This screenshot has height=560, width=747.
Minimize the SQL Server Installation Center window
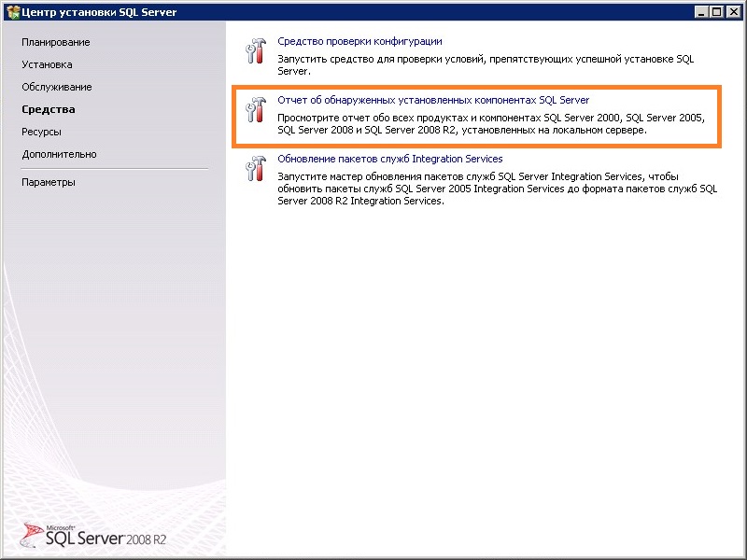point(701,11)
